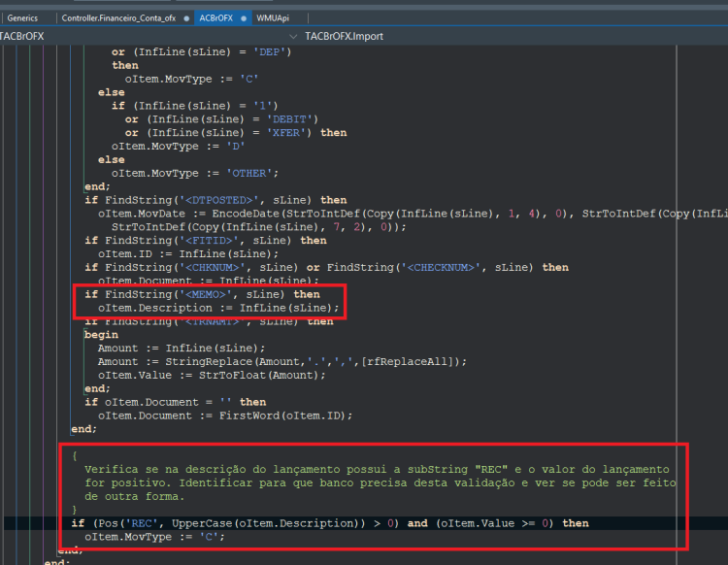Screen dimensions: 728x565
Task: Click the modified dot on Controller.Financeiro_Conta_ofx tab
Action: (x=186, y=18)
